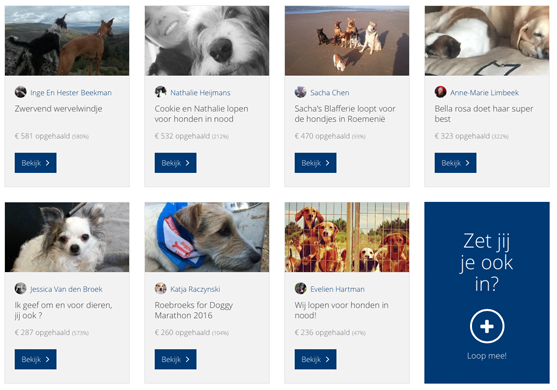Click Nathalie Heijmans' profile avatar
The height and width of the screenshot is (390, 557).
(161, 92)
